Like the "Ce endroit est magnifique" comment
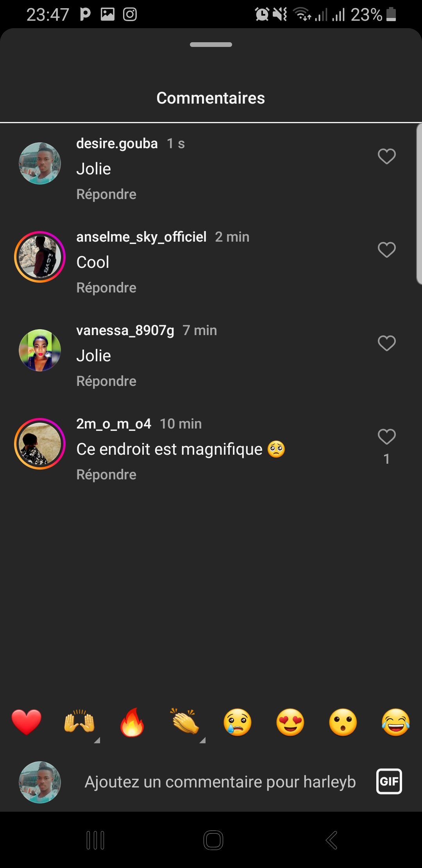 tap(386, 437)
